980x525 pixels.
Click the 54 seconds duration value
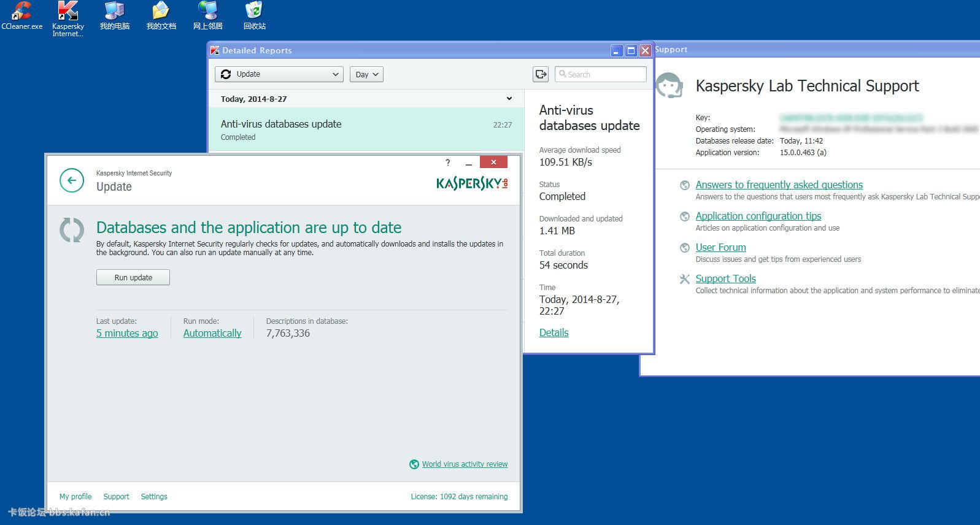[563, 265]
